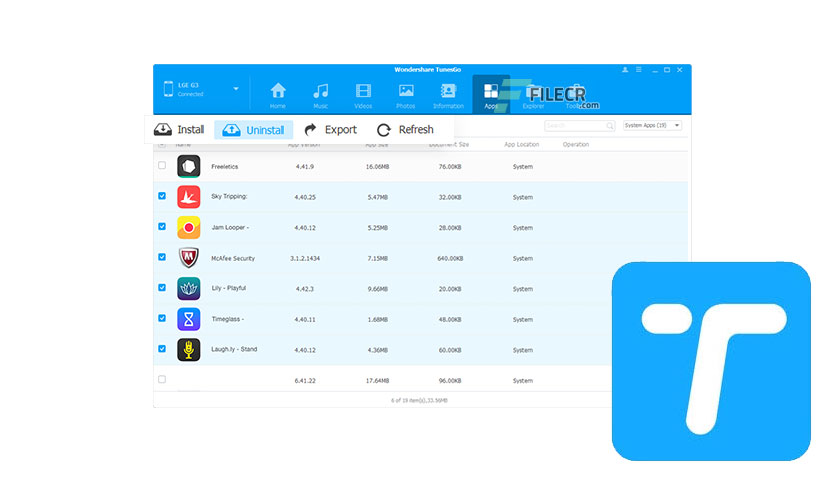Uncheck the Timeglass checkbox
Image resolution: width=836 pixels, height=484 pixels.
[162, 318]
